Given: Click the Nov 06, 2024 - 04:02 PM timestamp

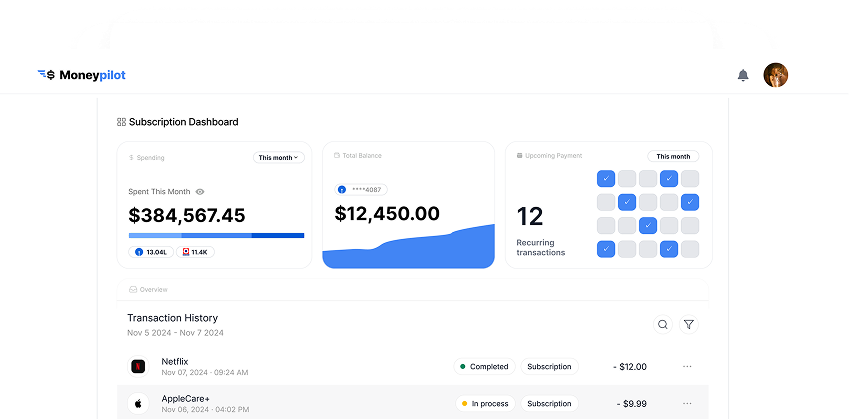Looking at the screenshot, I should click(x=205, y=410).
